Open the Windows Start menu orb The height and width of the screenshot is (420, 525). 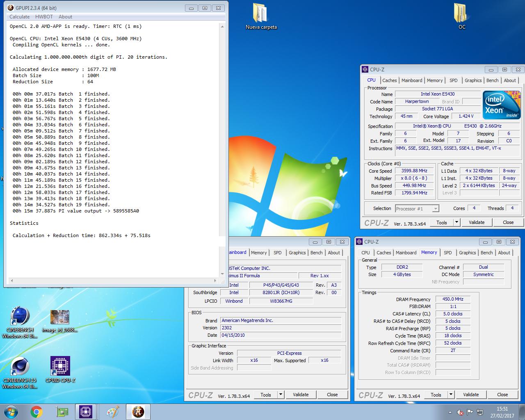pyautogui.click(x=11, y=412)
